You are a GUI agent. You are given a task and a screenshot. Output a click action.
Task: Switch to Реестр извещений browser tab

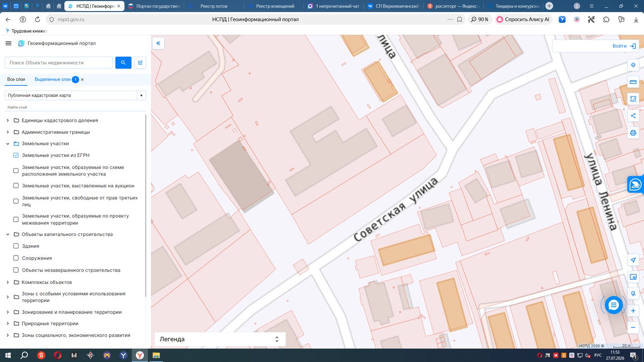(275, 6)
